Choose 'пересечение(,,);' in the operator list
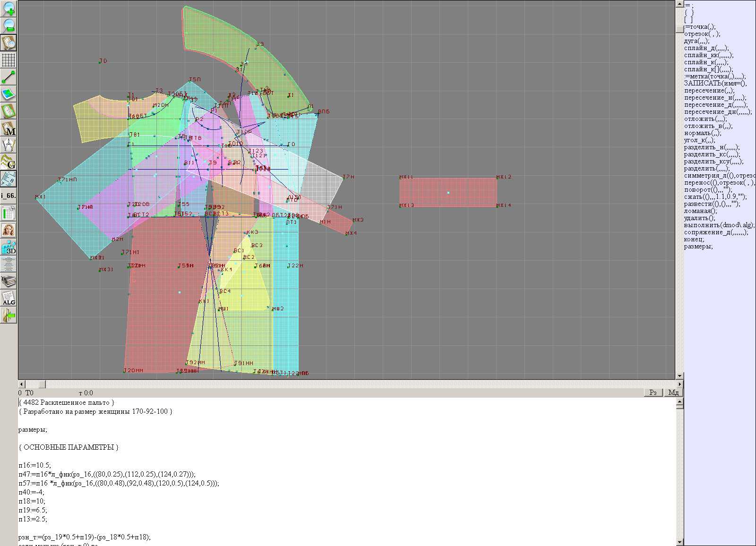This screenshot has width=756, height=546. [709, 91]
